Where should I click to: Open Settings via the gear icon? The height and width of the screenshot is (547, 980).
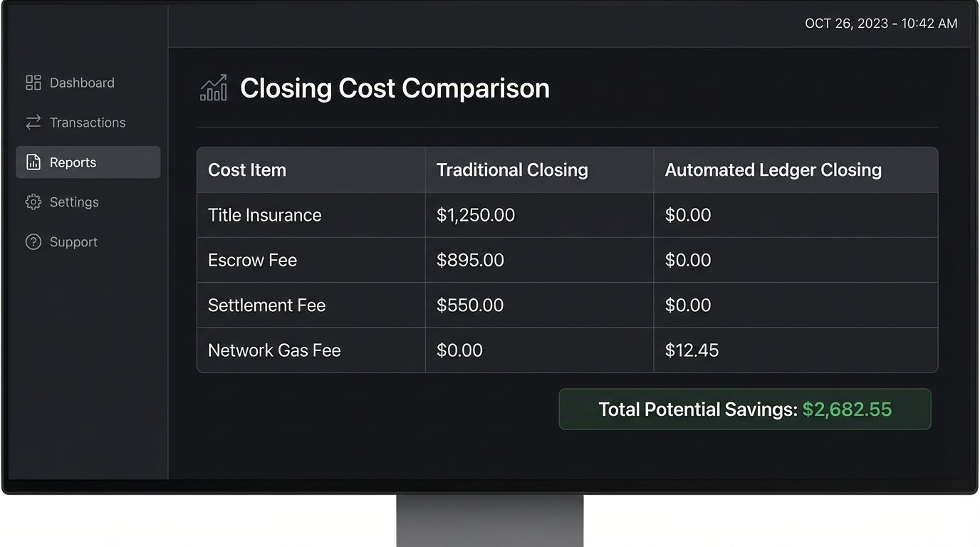[x=33, y=202]
